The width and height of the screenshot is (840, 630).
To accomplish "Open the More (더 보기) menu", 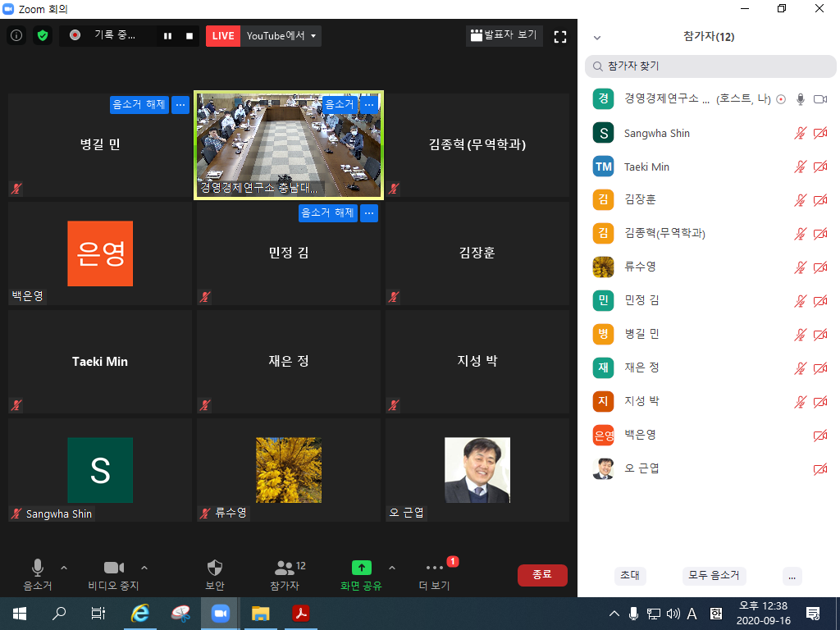I will pos(435,574).
